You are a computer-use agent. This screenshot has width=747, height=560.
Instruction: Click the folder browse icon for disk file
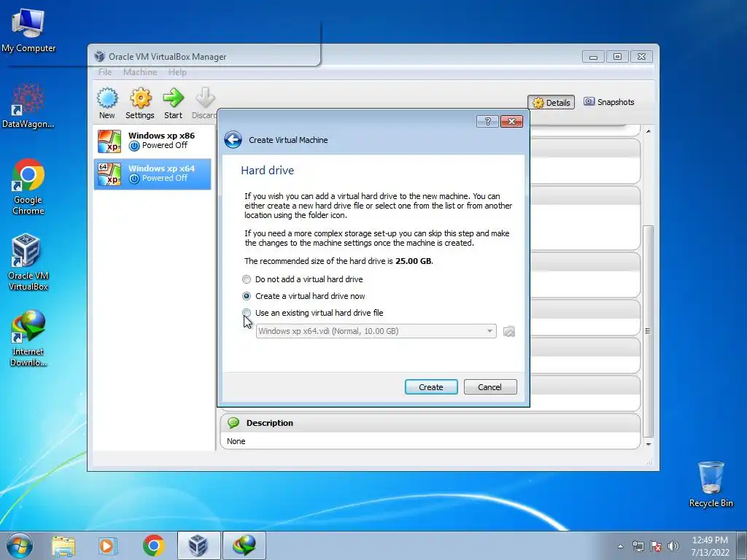508,332
